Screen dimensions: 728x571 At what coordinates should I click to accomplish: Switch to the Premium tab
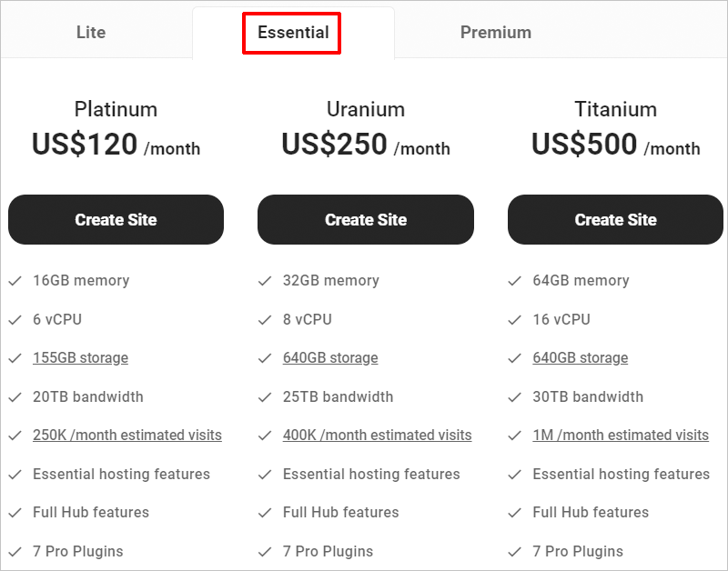click(496, 32)
